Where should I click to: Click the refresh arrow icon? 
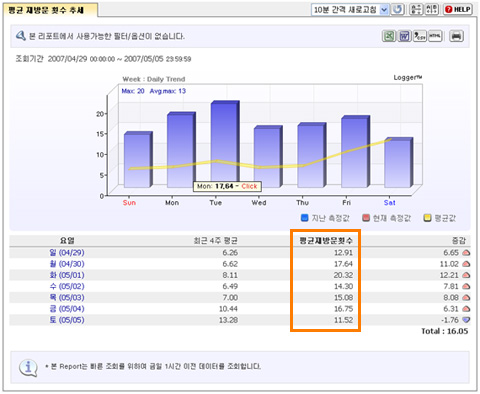click(x=397, y=9)
